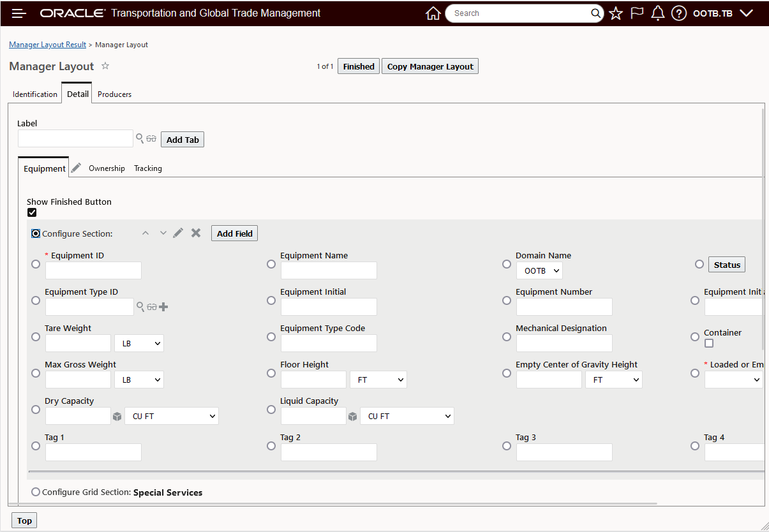Click the Add Field button
The height and width of the screenshot is (532, 769).
tap(234, 233)
